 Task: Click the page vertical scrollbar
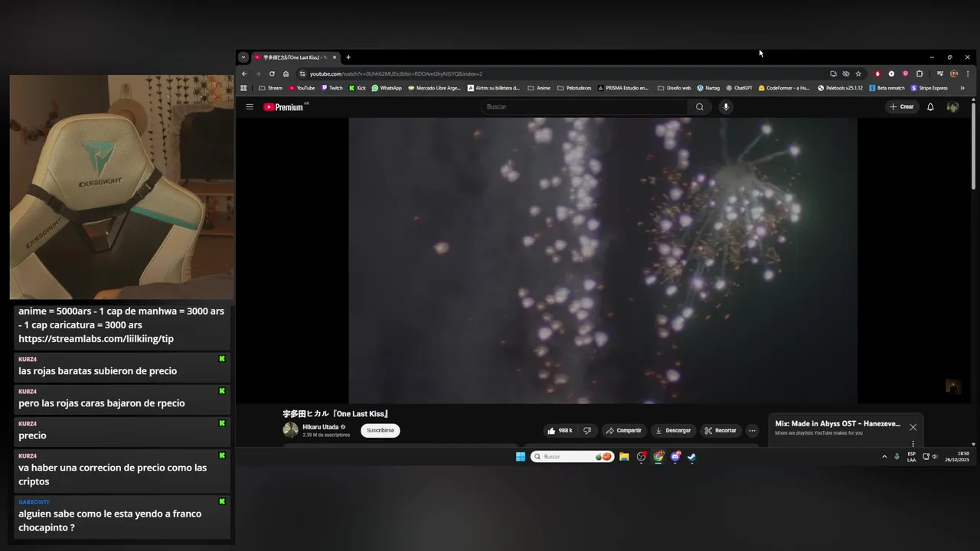click(973, 145)
